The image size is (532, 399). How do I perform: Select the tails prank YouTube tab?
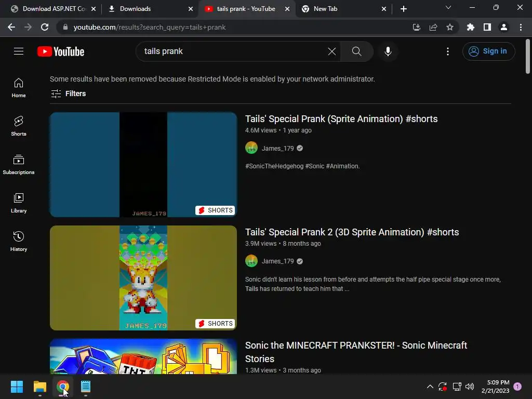pyautogui.click(x=247, y=9)
